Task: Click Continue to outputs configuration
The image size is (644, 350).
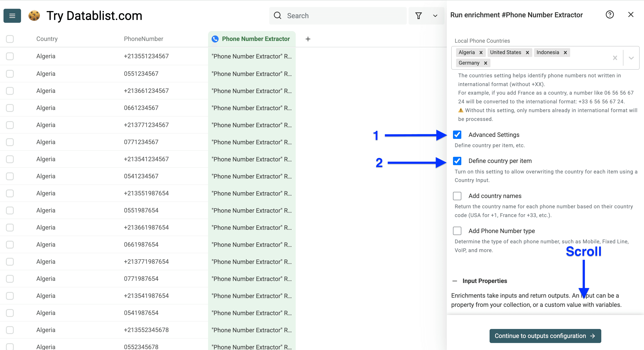Action: point(545,336)
